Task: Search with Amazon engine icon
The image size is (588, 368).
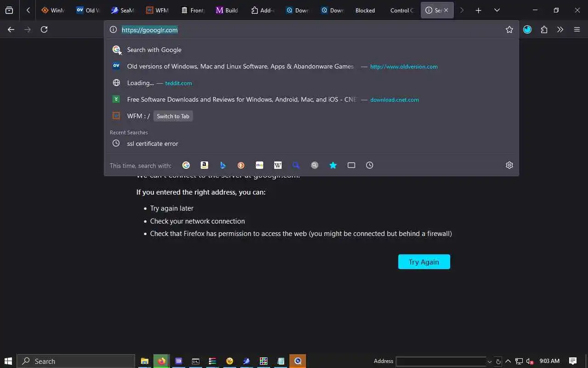Action: (x=204, y=165)
